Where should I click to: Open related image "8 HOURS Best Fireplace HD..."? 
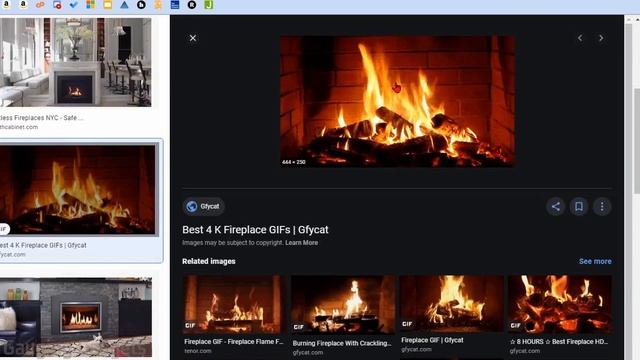(x=560, y=304)
